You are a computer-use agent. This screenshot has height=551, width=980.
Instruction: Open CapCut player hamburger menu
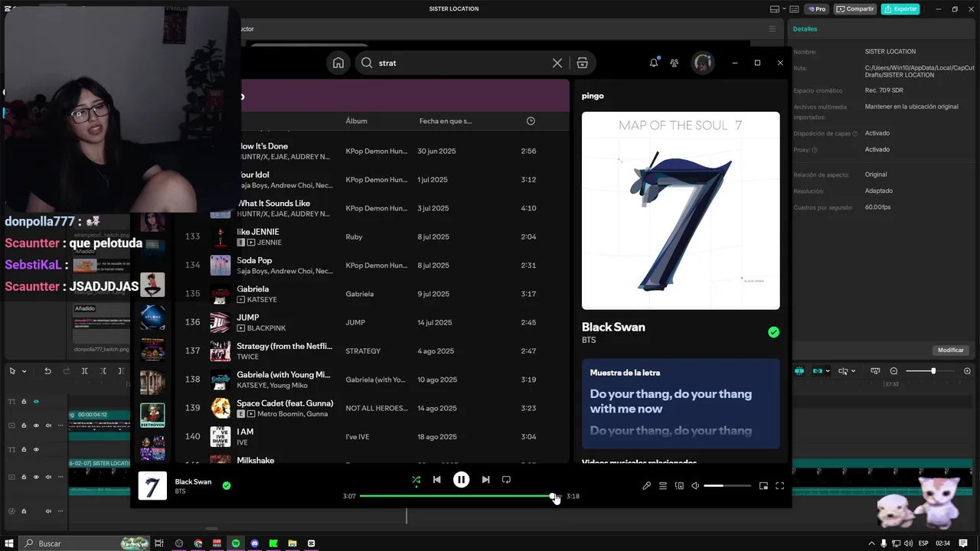click(772, 29)
